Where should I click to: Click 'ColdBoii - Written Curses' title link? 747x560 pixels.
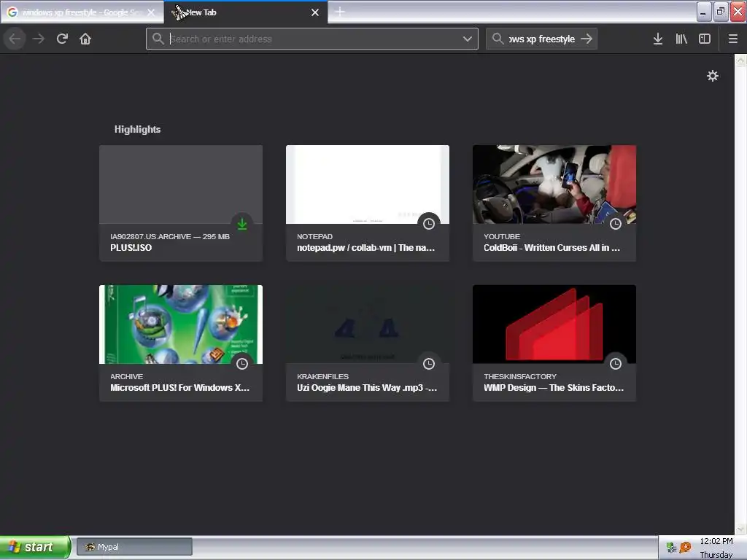tap(551, 248)
